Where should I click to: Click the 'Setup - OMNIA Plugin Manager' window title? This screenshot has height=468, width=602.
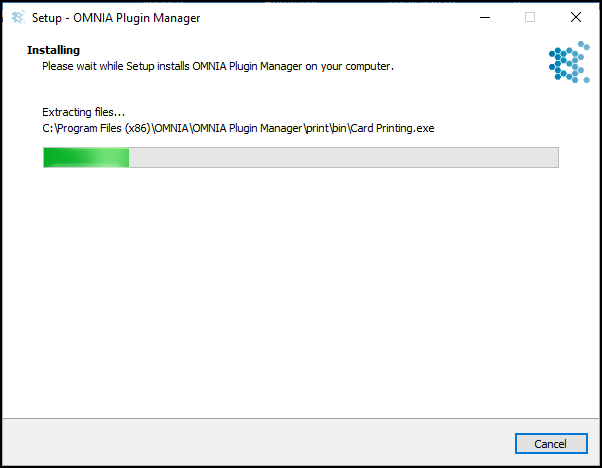(x=116, y=18)
